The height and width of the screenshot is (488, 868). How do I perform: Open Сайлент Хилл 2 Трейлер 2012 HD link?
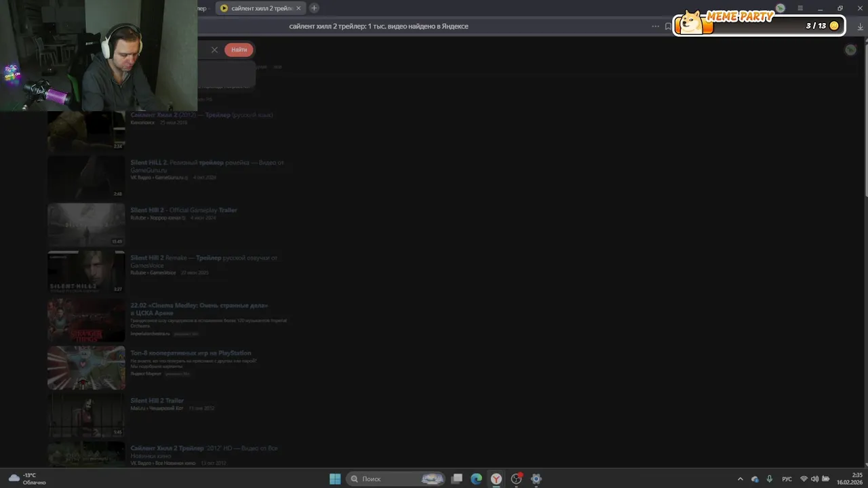203,451
